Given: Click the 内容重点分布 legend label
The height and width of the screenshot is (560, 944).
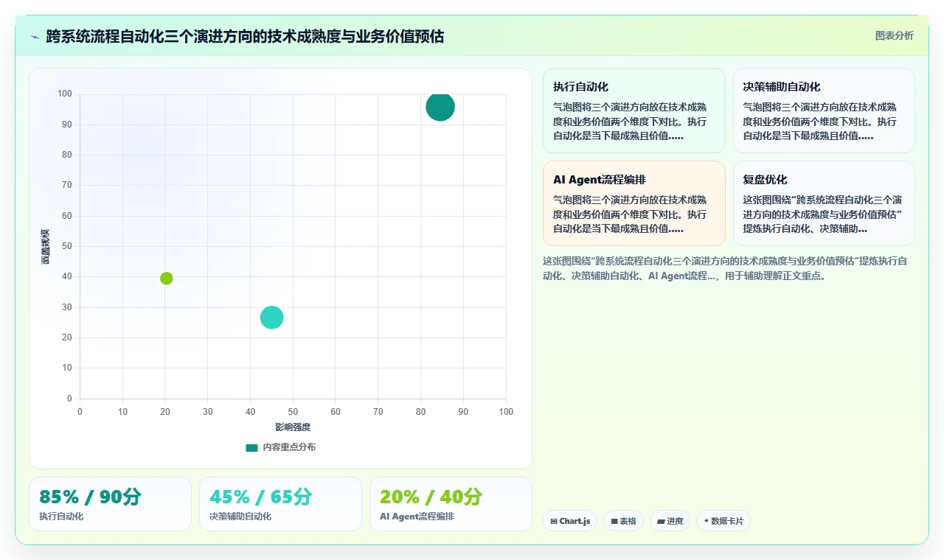Looking at the screenshot, I should point(289,447).
